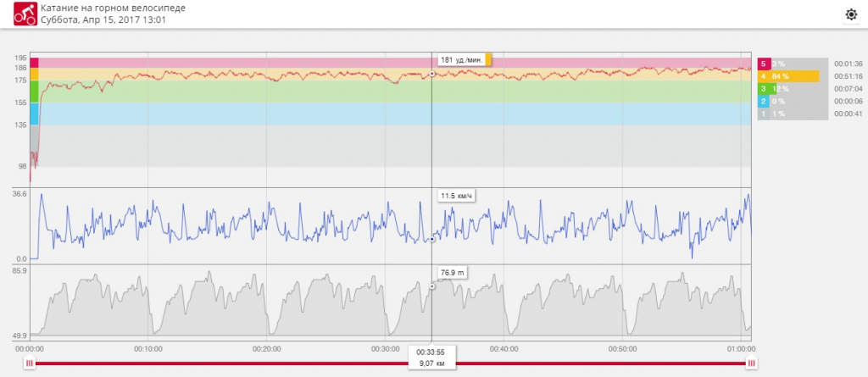Click the 00:40:00 mark on timeline
This screenshot has height=377, width=868.
click(504, 349)
